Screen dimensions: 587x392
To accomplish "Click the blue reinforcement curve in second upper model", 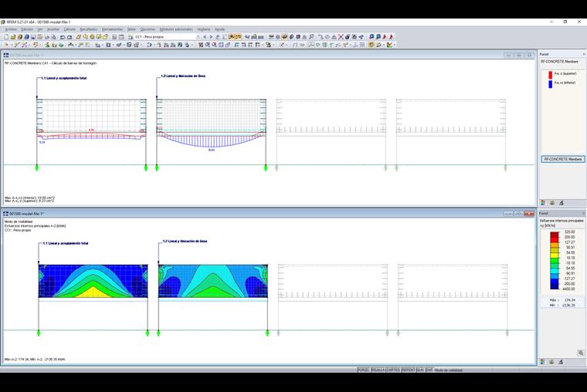I will pyautogui.click(x=212, y=142).
